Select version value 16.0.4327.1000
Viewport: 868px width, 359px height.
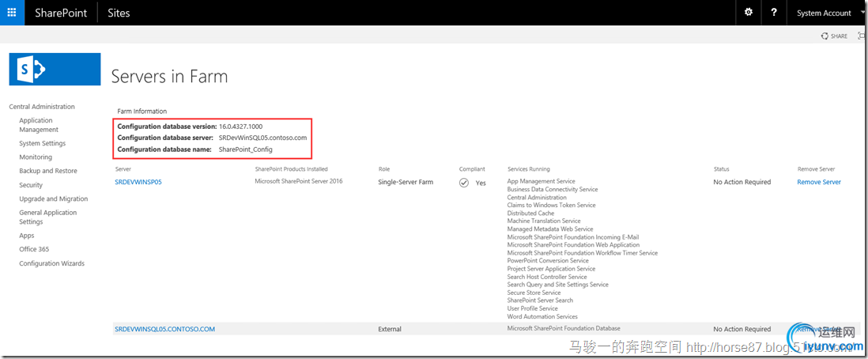click(x=241, y=127)
